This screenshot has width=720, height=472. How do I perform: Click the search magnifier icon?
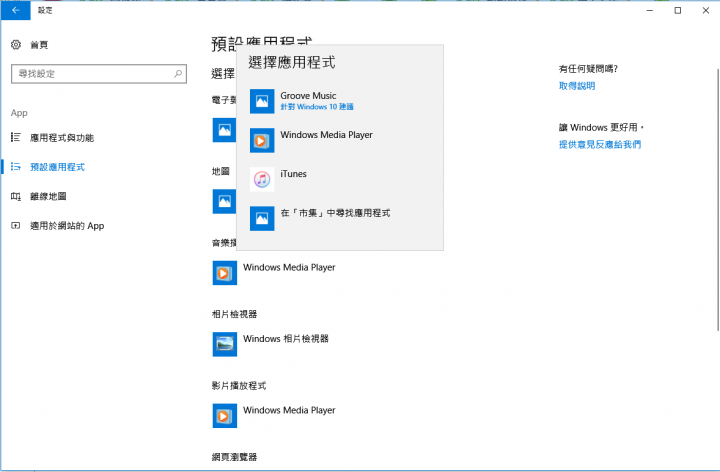(x=178, y=73)
